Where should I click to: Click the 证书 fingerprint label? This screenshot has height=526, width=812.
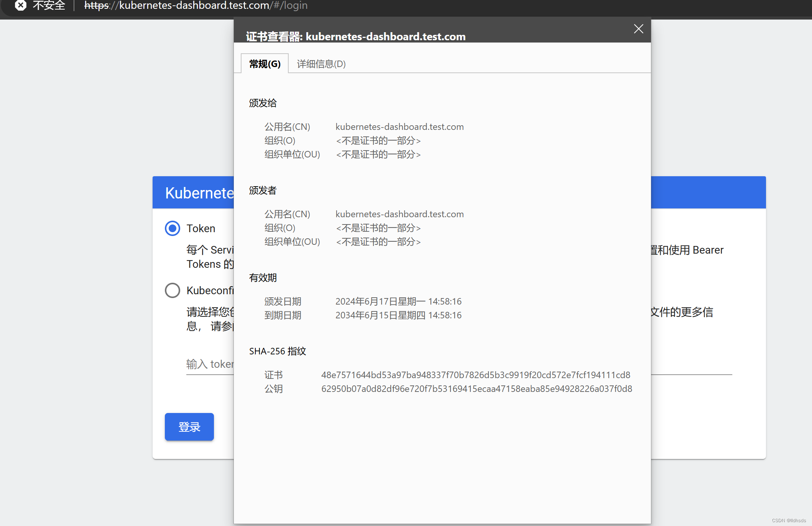coord(273,375)
